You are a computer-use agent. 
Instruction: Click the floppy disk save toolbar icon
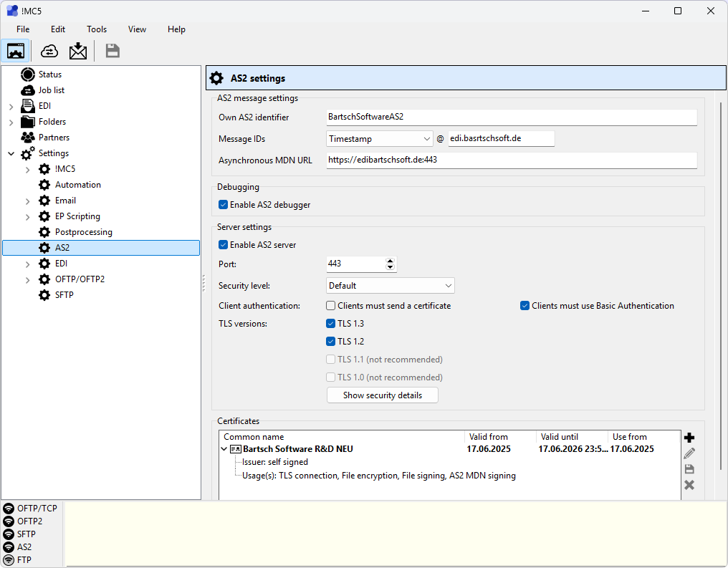click(112, 51)
